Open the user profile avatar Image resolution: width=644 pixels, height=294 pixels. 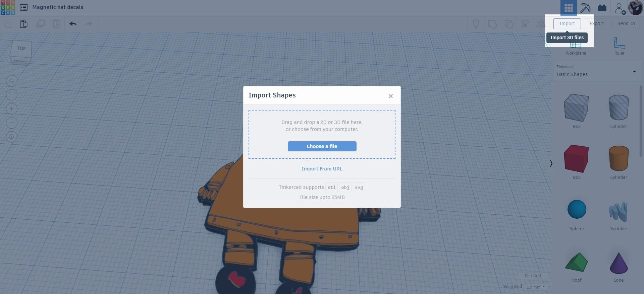click(635, 8)
